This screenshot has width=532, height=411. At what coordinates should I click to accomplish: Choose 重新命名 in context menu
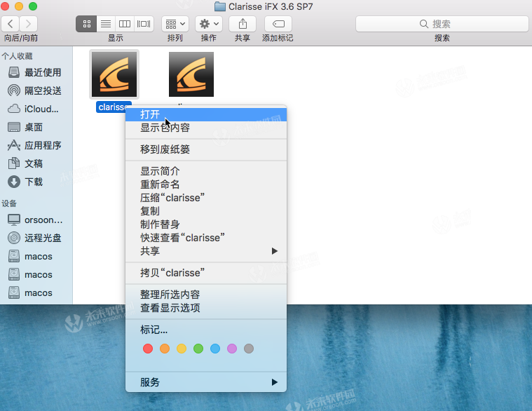click(206, 184)
